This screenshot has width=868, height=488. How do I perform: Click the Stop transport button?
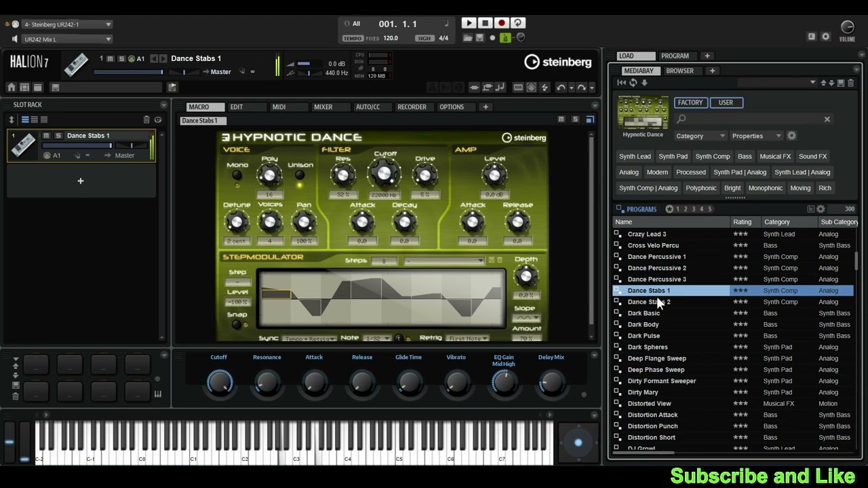pyautogui.click(x=486, y=23)
